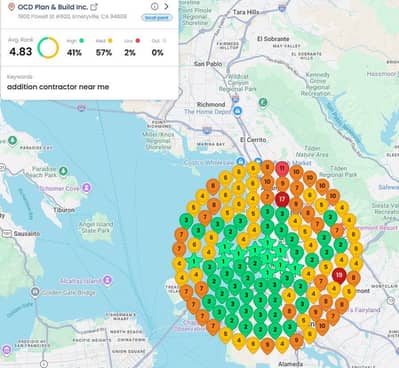The image size is (399, 368).
Task: Click the info circle icon in the business card
Action: tap(154, 6)
